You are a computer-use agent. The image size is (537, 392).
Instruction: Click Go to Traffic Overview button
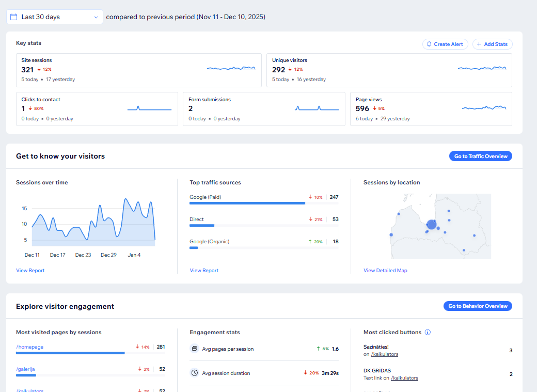pos(481,156)
